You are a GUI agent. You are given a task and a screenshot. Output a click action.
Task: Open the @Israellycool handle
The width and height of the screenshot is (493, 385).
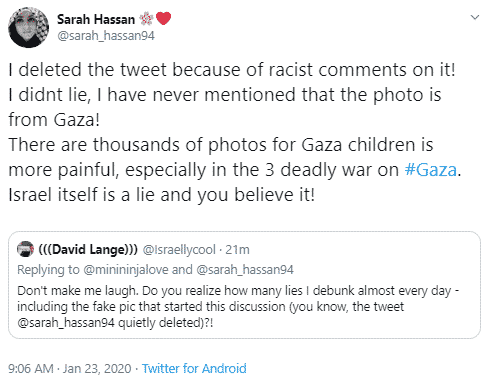tap(179, 250)
